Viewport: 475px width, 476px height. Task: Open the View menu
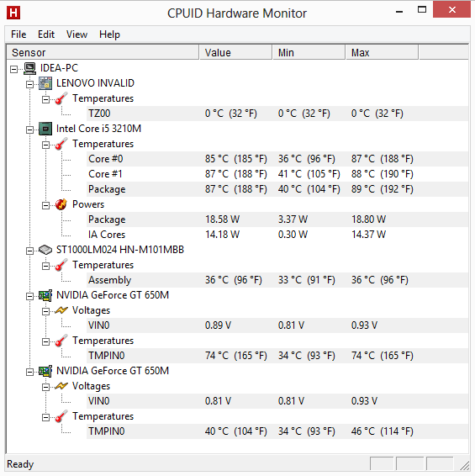tap(77, 34)
